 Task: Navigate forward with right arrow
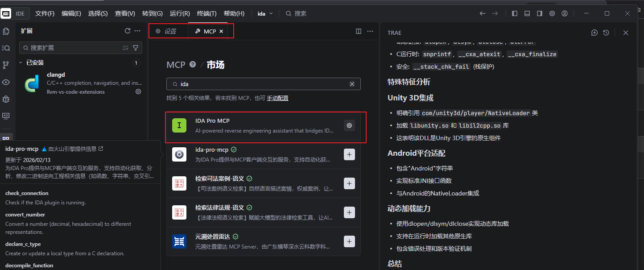click(495, 13)
